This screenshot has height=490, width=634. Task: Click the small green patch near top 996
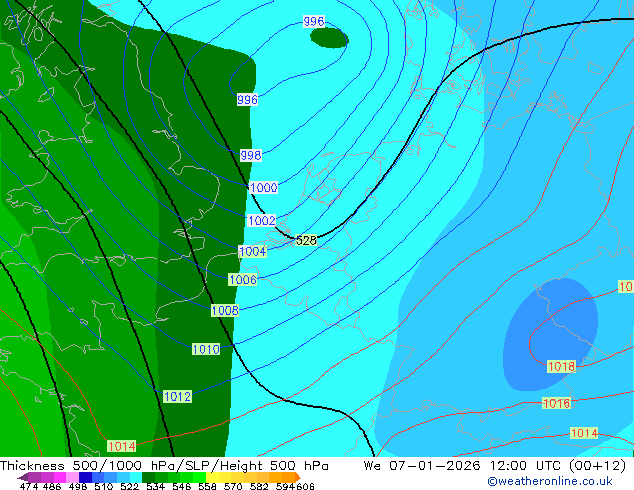pos(329,38)
